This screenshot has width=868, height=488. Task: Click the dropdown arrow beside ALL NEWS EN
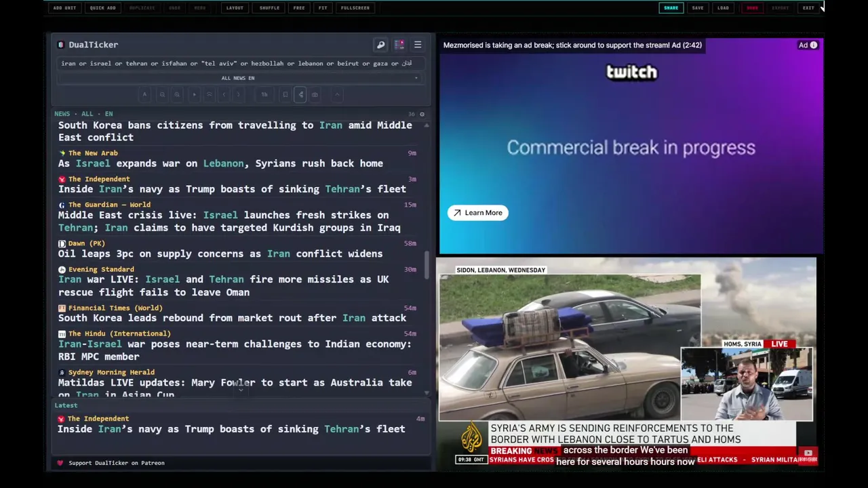click(416, 78)
